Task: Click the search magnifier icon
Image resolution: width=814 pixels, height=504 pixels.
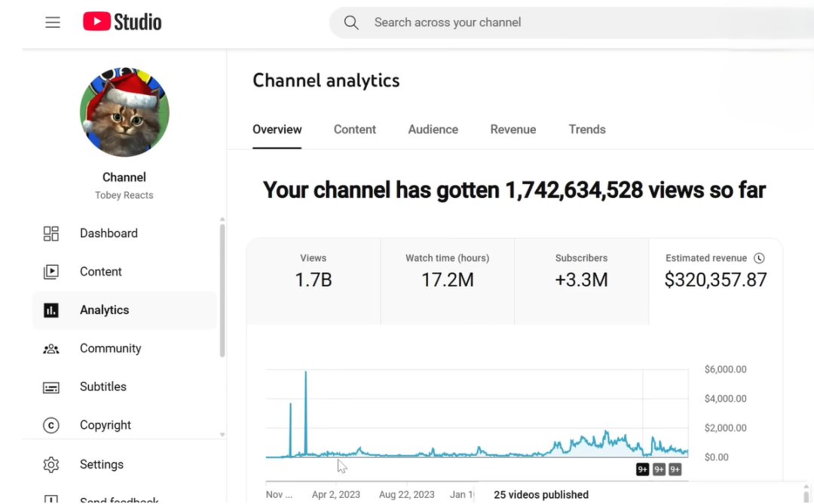Action: coord(351,22)
